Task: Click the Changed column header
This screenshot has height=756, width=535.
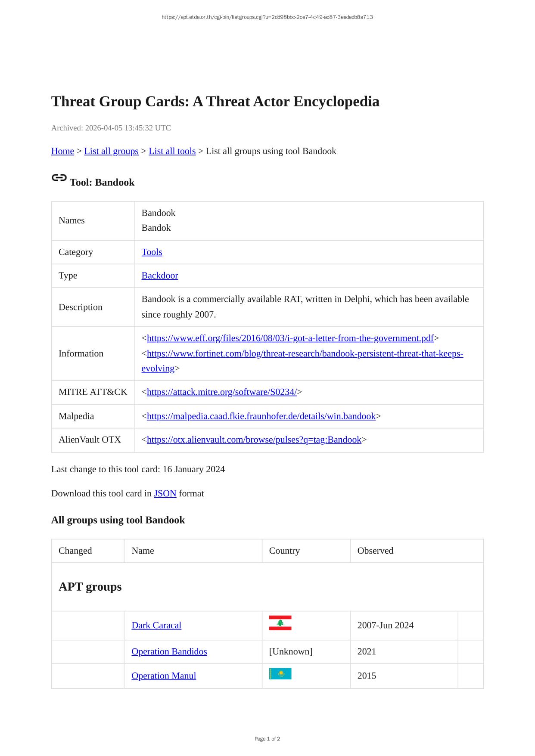Action: pyautogui.click(x=75, y=551)
